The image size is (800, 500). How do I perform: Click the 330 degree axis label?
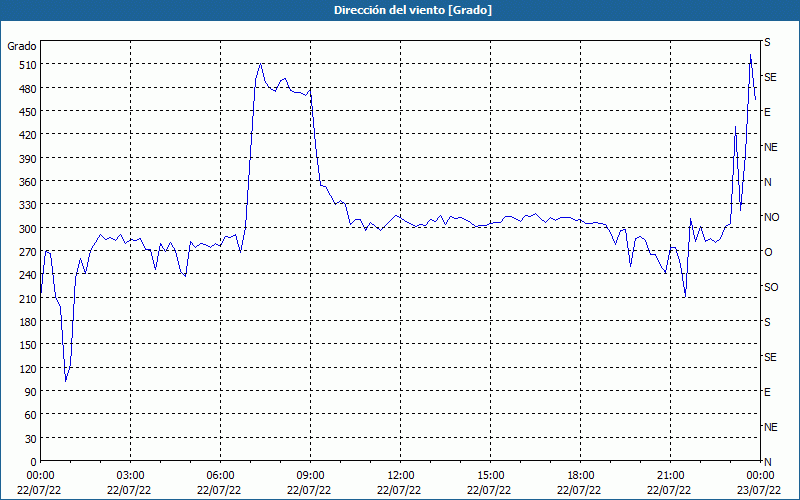(27, 205)
